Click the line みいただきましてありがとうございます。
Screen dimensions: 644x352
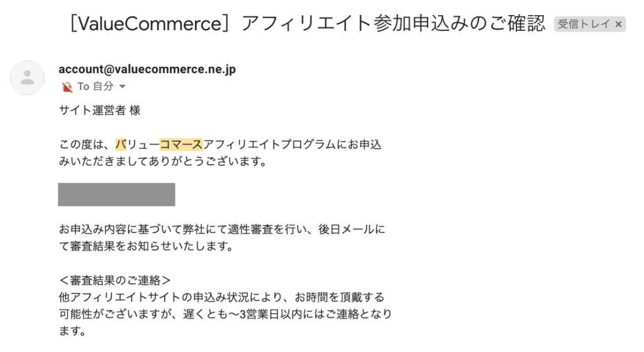pos(163,161)
